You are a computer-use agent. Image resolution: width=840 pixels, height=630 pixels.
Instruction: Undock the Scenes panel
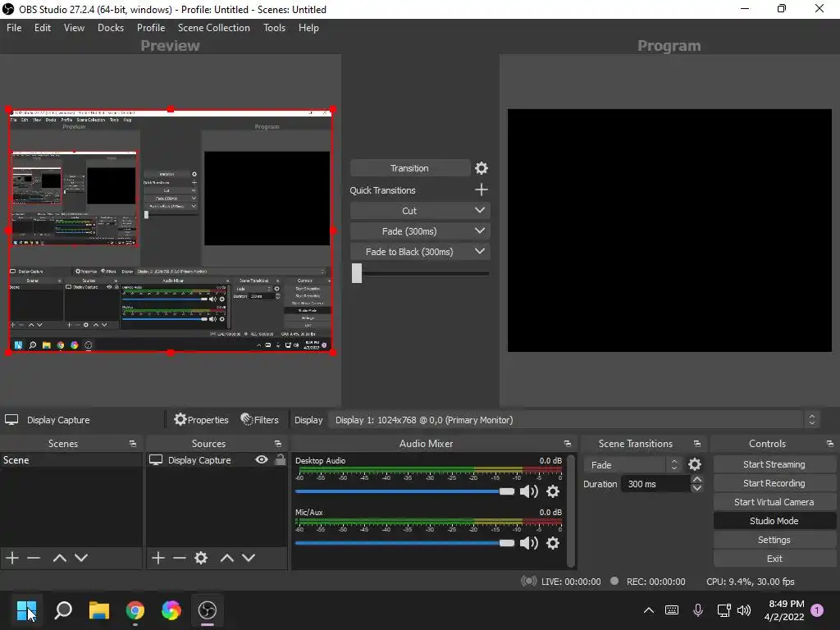point(132,444)
